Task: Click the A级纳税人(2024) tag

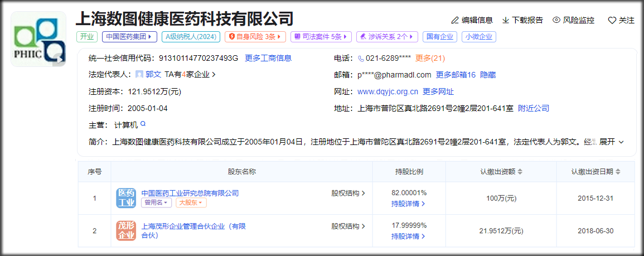Action: tap(191, 37)
